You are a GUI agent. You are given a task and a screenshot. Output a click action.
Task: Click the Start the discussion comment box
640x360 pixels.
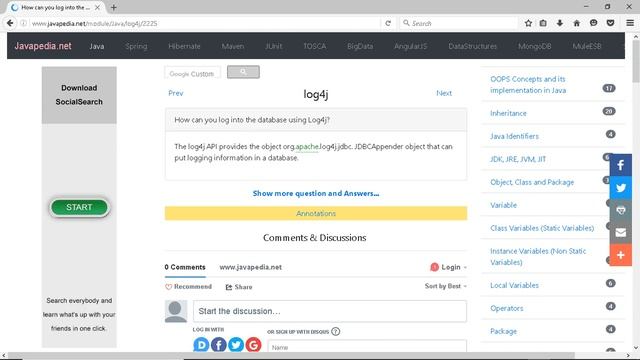pyautogui.click(x=330, y=311)
